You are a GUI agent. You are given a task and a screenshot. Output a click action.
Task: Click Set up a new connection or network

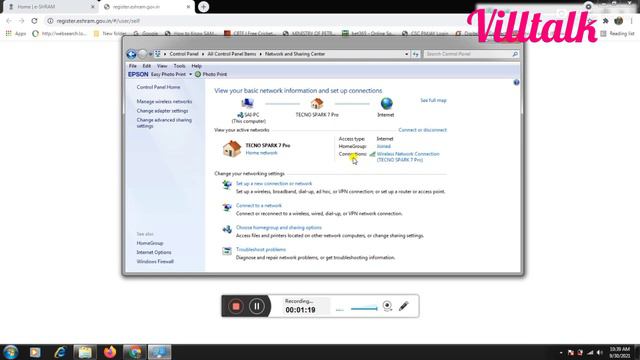(x=274, y=184)
